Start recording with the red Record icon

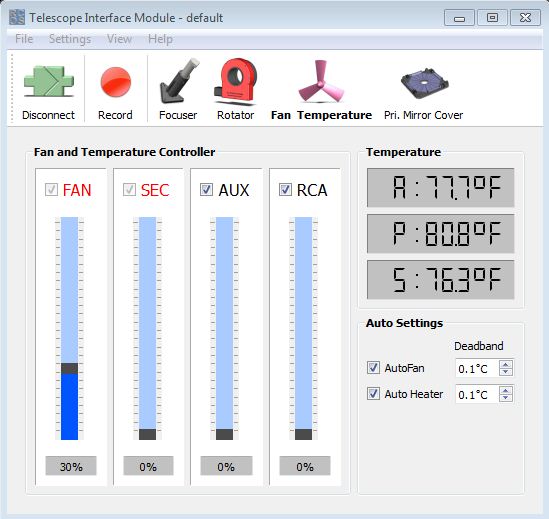[116, 82]
